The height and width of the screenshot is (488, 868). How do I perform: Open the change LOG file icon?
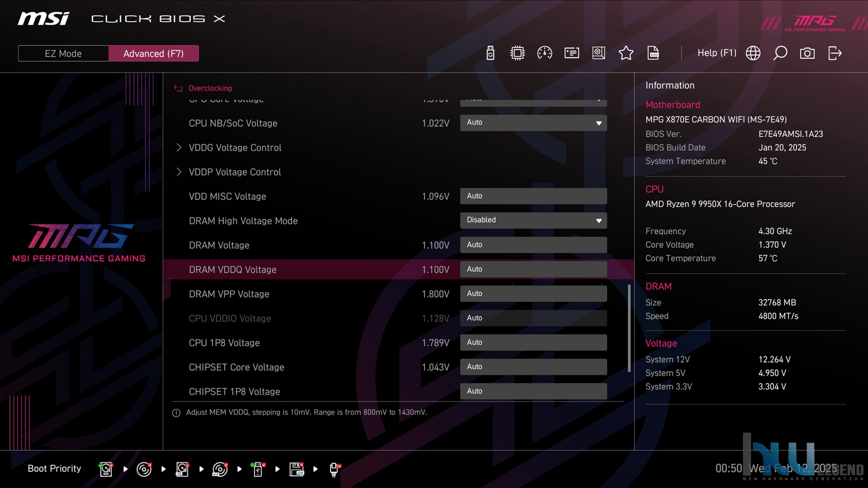[653, 53]
